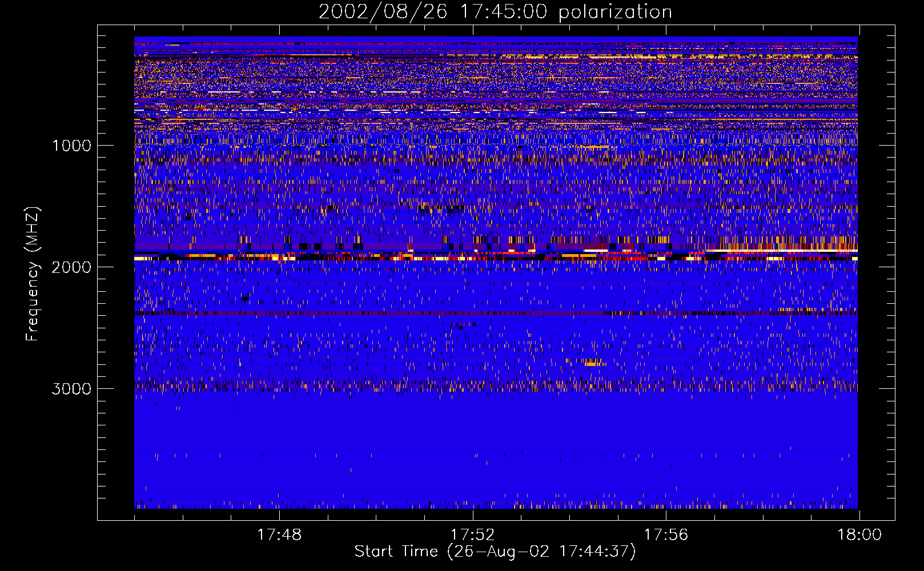The height and width of the screenshot is (571, 924).
Task: Click the 17:52 time tick label
Action: 472,535
